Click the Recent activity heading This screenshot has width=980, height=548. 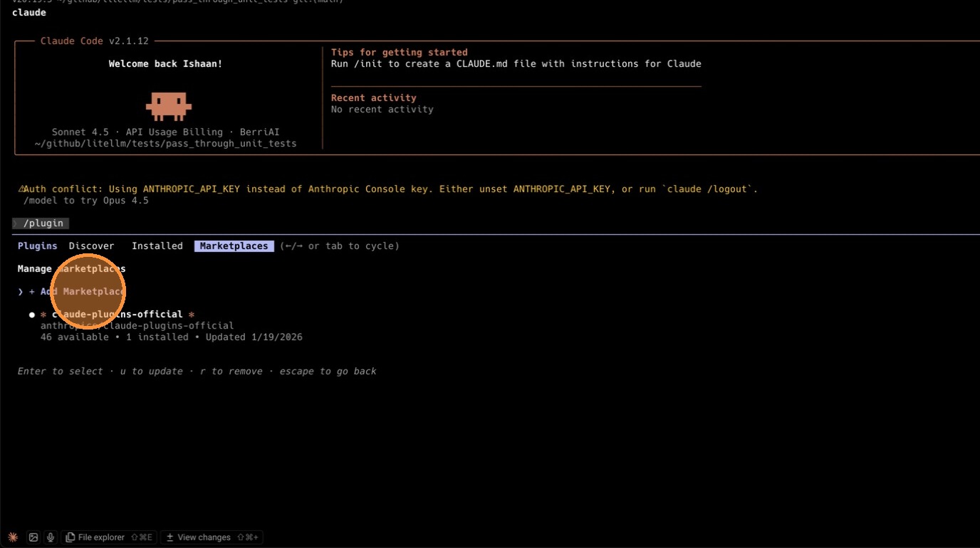374,98
